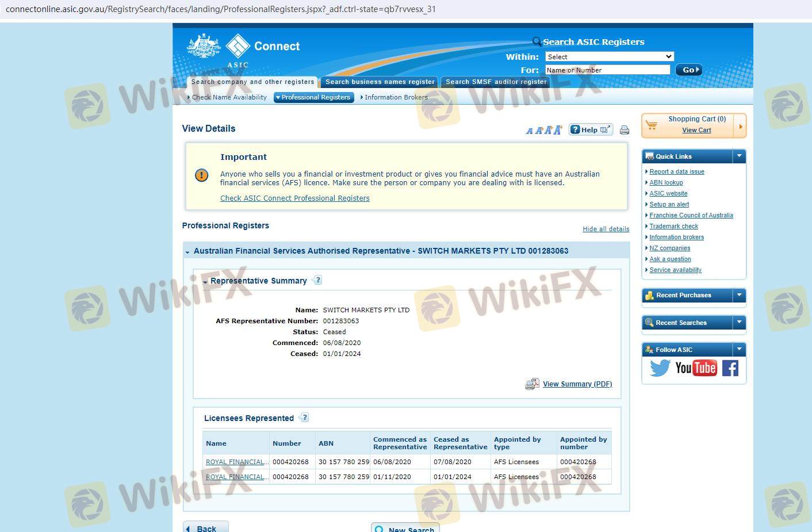Viewport: 812px width, 532px height.
Task: Click Hide all details link
Action: [x=606, y=229]
